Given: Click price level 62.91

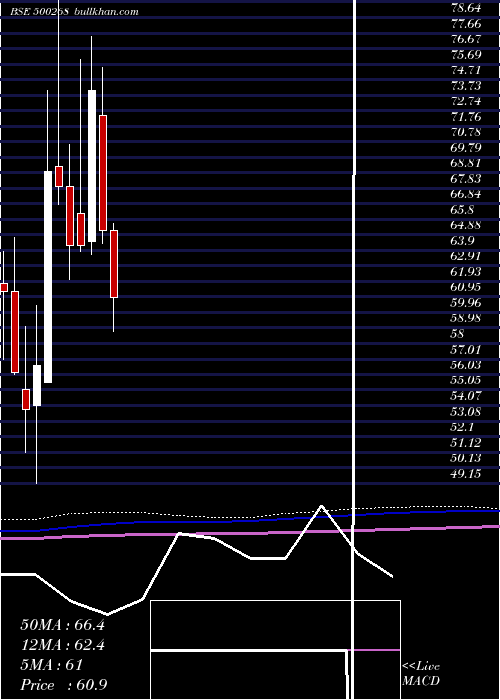Looking at the screenshot, I should click(x=466, y=256).
